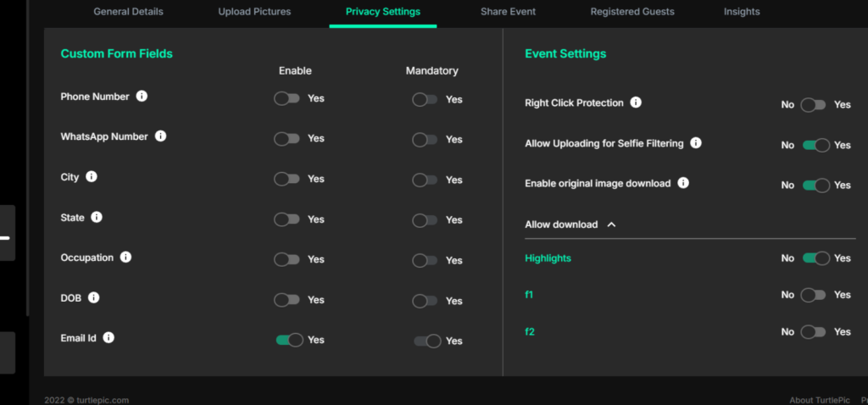Click the f1 album label
The width and height of the screenshot is (868, 405).
click(x=530, y=295)
